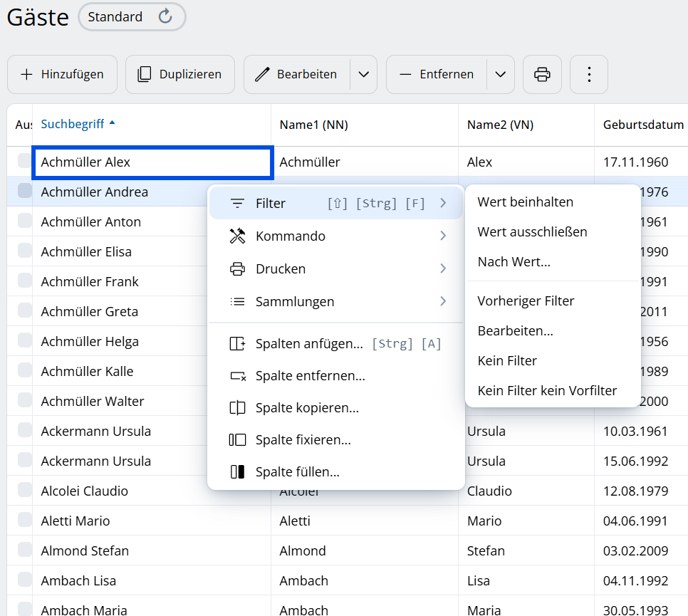688x616 pixels.
Task: Click the Bearbeiten toolbar button
Action: click(x=298, y=75)
